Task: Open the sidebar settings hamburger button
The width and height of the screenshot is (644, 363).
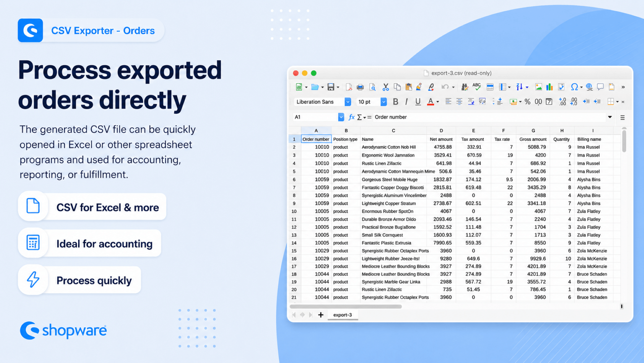Action: point(623,118)
